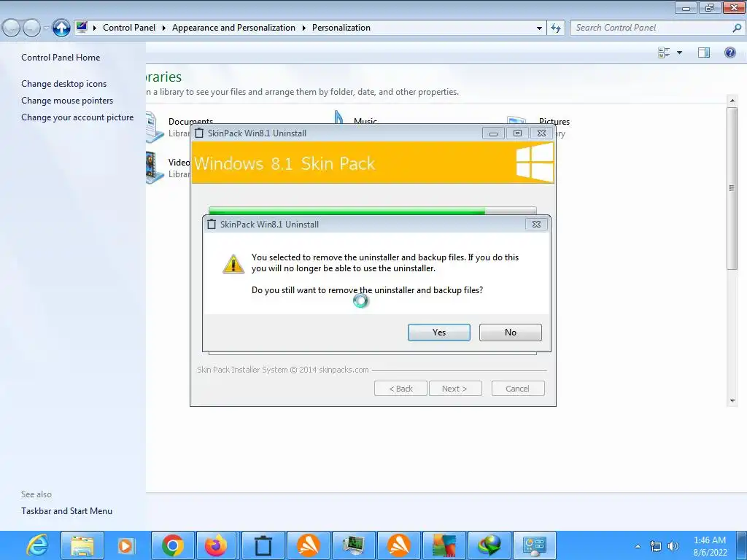The height and width of the screenshot is (560, 747).
Task: Click the Back navigation arrow
Action: pos(12,28)
